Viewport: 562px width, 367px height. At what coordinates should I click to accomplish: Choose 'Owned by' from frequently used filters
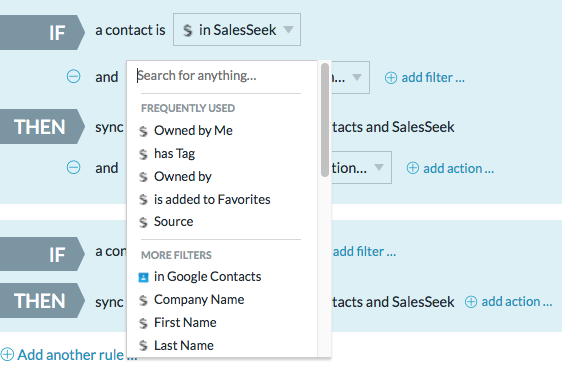pos(182,177)
